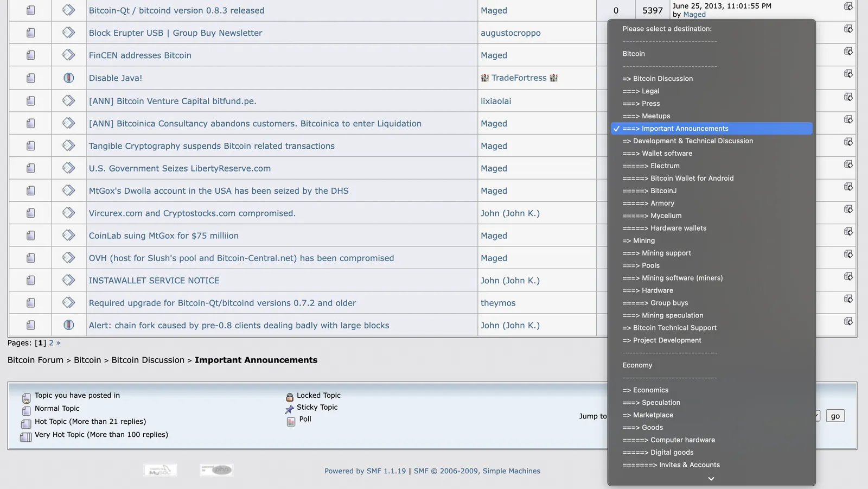This screenshot has height=489, width=868.
Task: Click page icon in MtGox's Dwolla row
Action: click(31, 191)
